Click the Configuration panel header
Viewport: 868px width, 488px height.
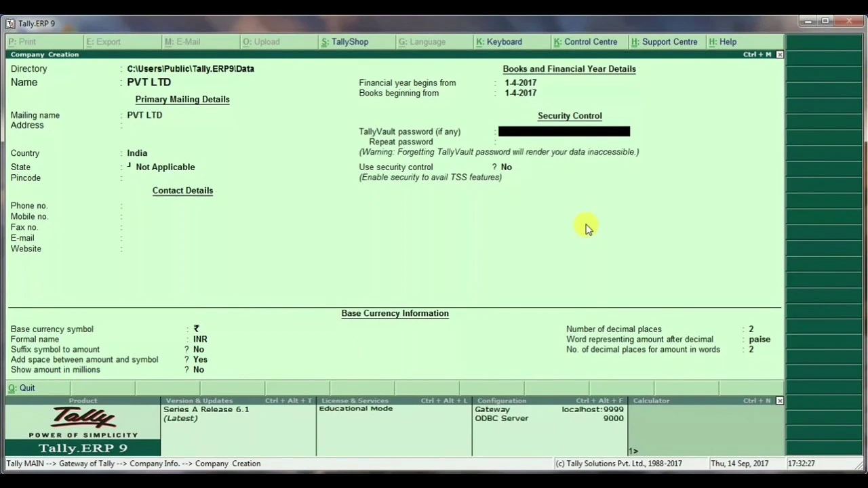coord(550,401)
